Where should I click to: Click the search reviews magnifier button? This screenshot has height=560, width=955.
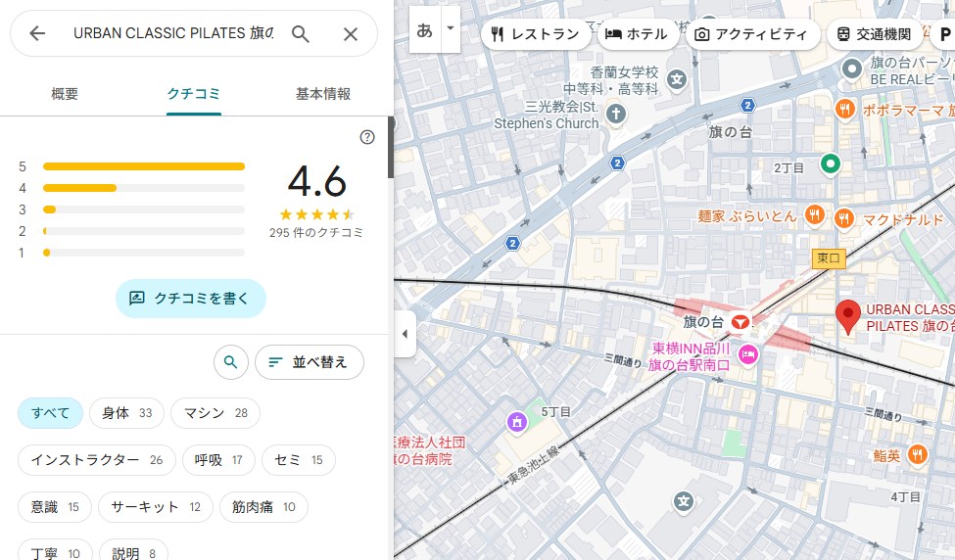[230, 362]
